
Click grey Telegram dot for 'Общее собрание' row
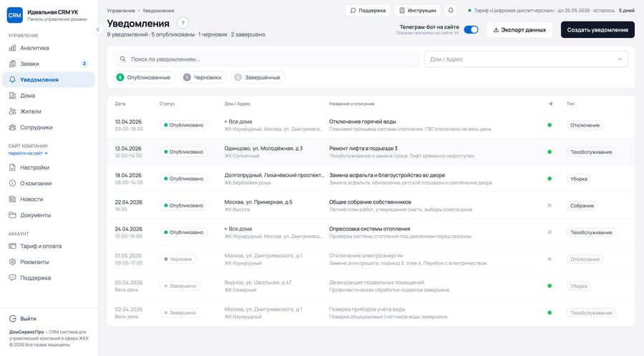point(550,205)
